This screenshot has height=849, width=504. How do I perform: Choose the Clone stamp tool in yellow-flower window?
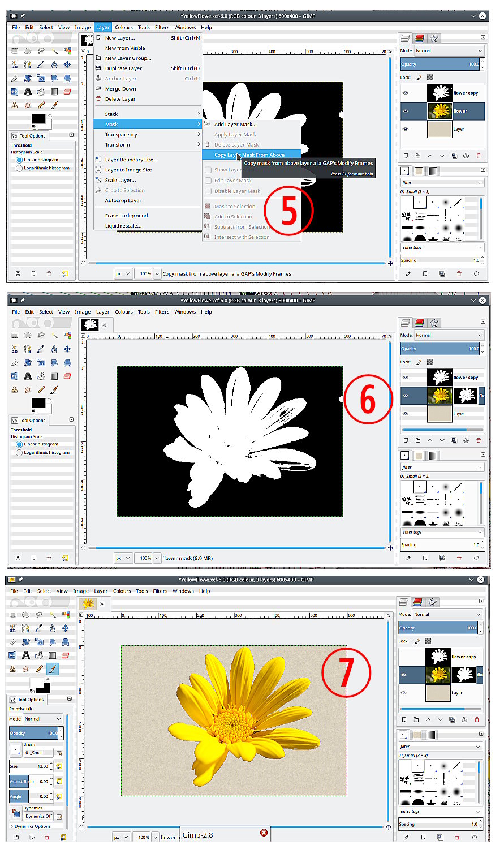click(12, 669)
